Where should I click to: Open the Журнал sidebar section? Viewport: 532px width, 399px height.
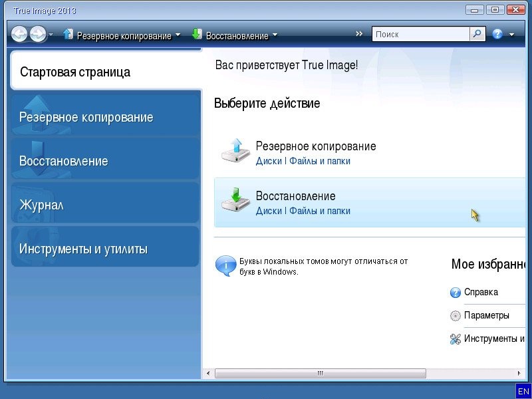[x=105, y=205]
